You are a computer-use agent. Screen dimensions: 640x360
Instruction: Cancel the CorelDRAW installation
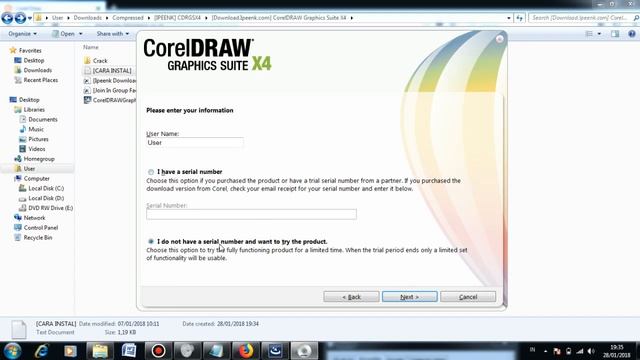tap(468, 297)
